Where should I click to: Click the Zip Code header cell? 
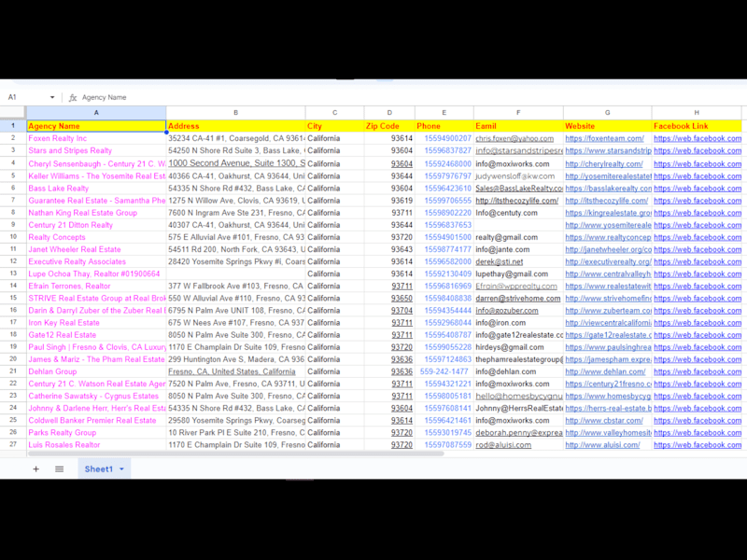click(389, 126)
